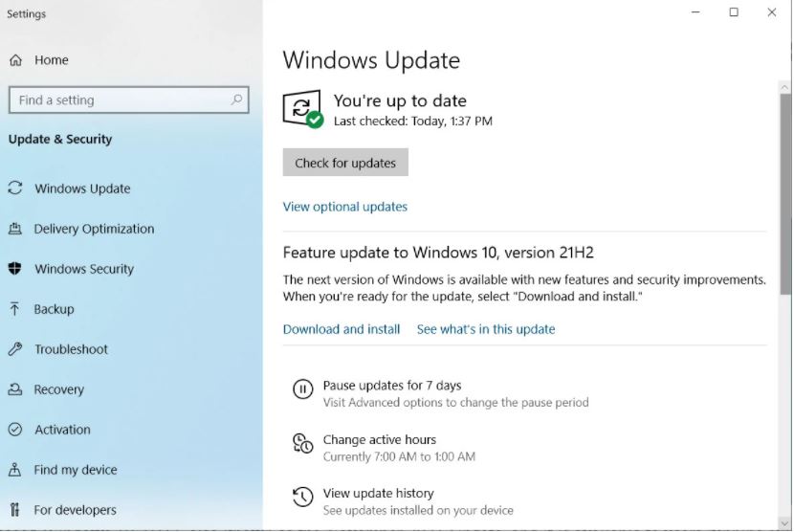
Task: Click the Currently 7:00 AM to 1:00 AM text
Action: (399, 456)
